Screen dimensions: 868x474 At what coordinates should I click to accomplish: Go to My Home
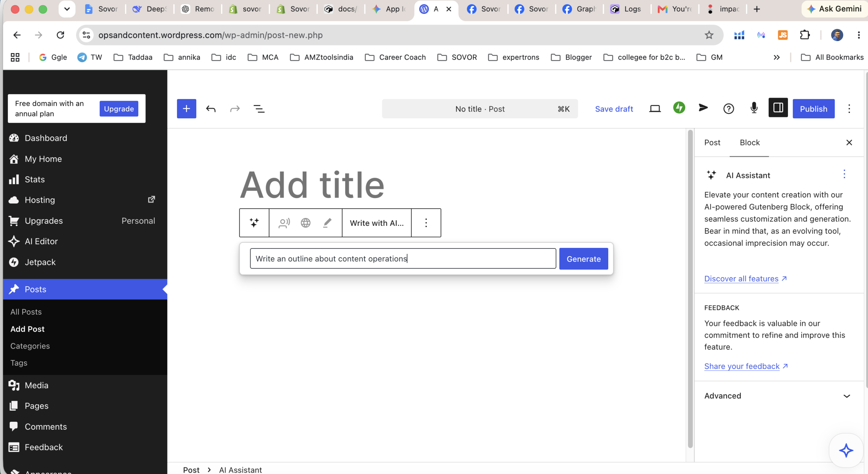[x=43, y=159]
